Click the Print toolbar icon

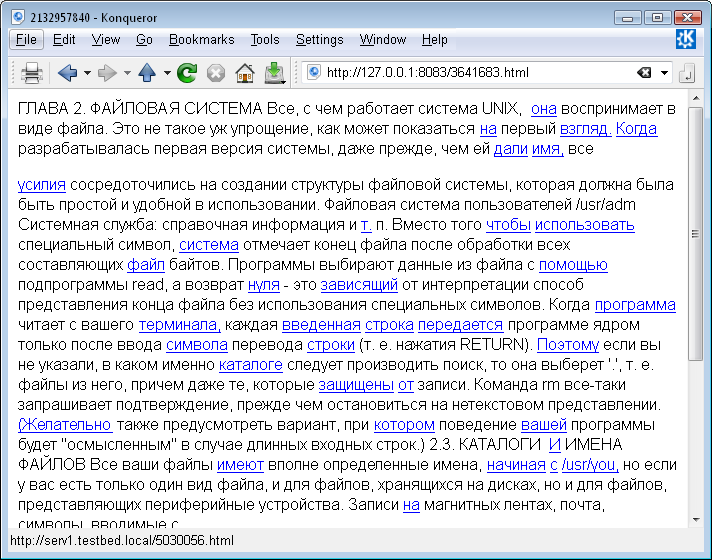(31, 73)
